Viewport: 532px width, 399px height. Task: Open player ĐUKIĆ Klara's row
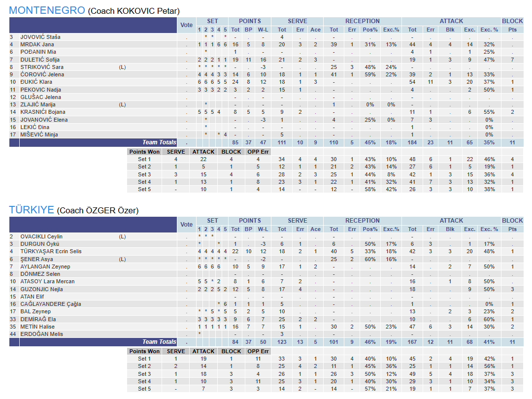[x=36, y=82]
